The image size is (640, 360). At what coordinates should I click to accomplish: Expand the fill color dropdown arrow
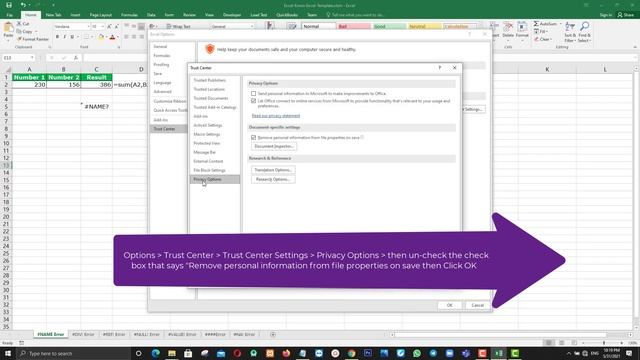click(107, 37)
